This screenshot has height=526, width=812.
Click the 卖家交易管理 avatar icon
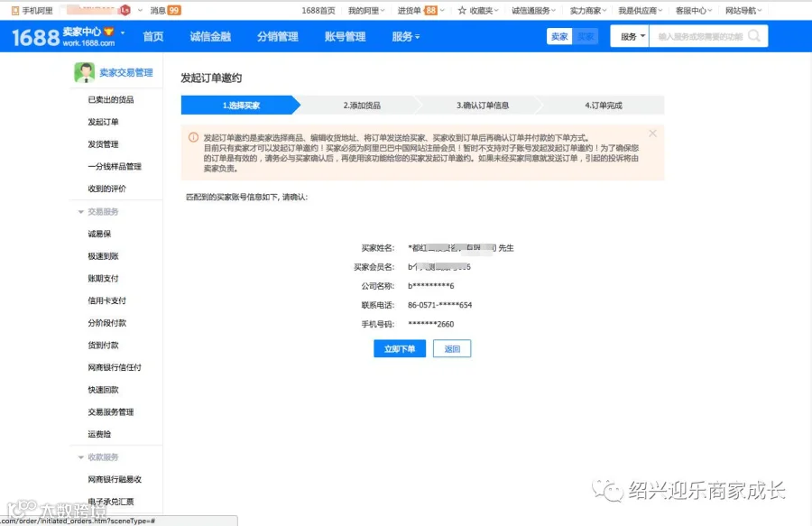pos(85,72)
